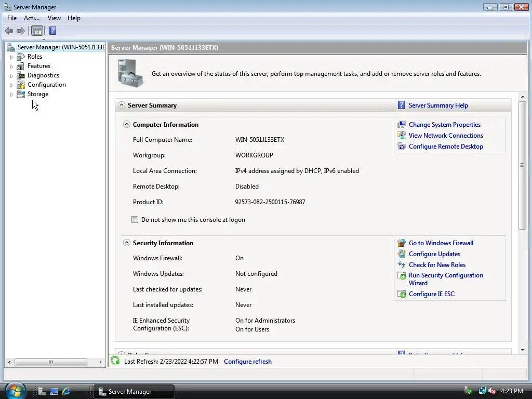Image resolution: width=532 pixels, height=399 pixels.
Task: Open the Action menu
Action: point(32,18)
